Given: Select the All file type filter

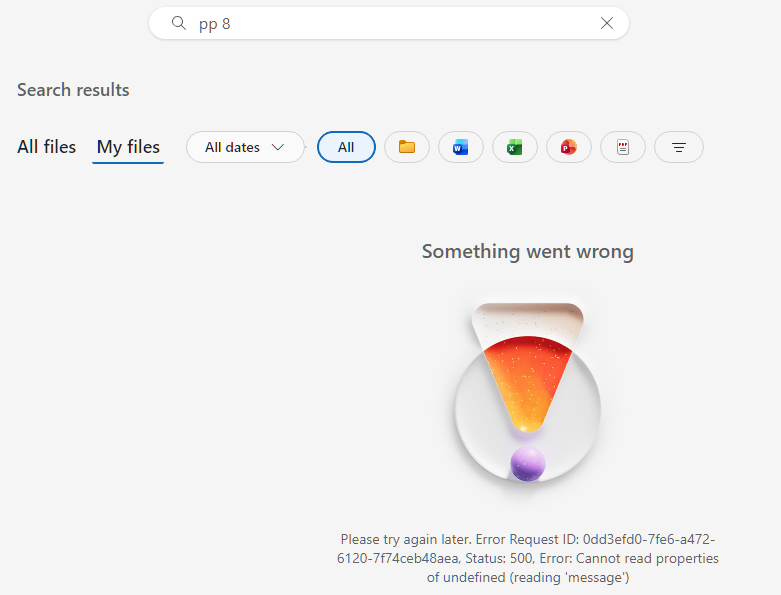Looking at the screenshot, I should click(x=346, y=147).
